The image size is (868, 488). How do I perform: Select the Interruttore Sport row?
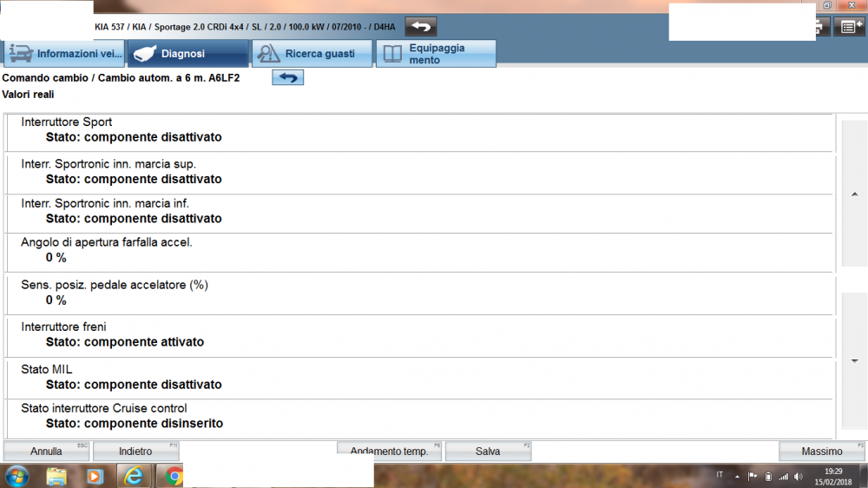click(419, 132)
